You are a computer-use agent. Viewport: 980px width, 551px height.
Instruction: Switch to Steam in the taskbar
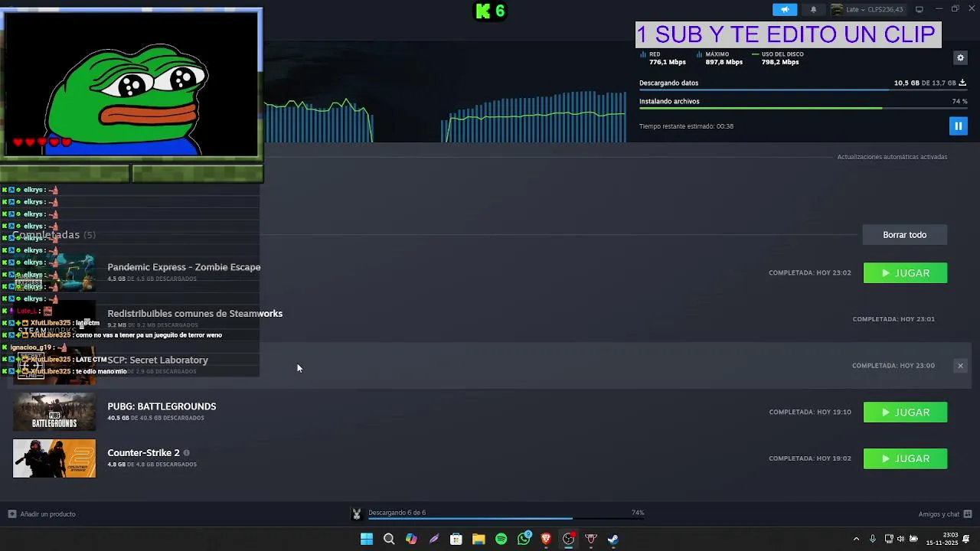click(613, 539)
